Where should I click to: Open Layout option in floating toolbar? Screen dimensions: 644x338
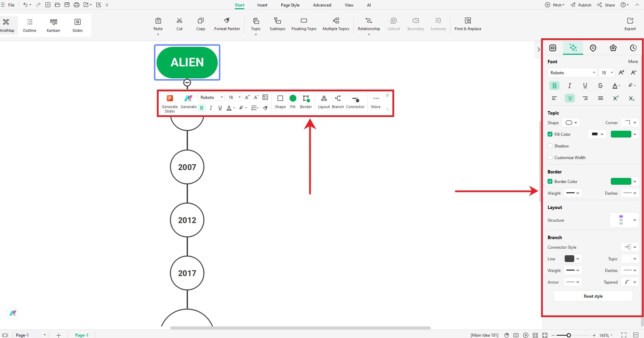point(324,102)
